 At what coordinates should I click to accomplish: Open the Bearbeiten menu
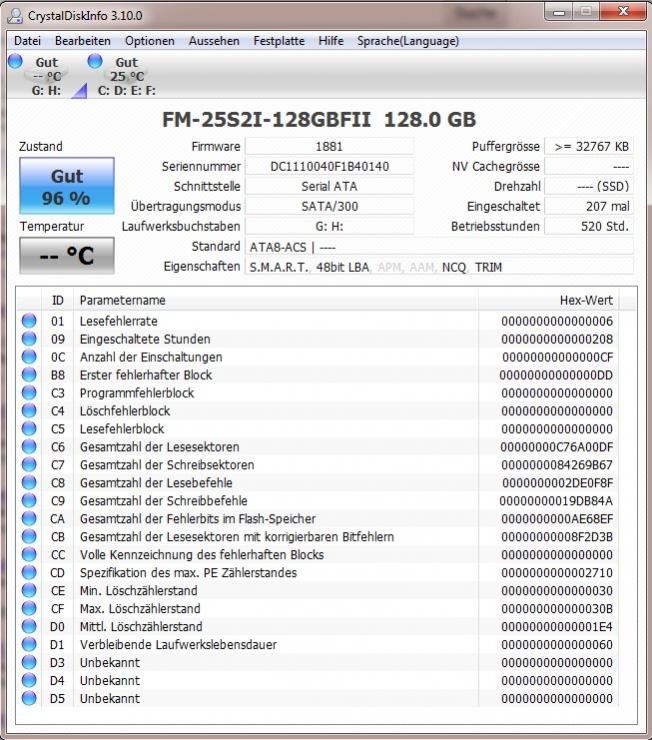point(83,41)
